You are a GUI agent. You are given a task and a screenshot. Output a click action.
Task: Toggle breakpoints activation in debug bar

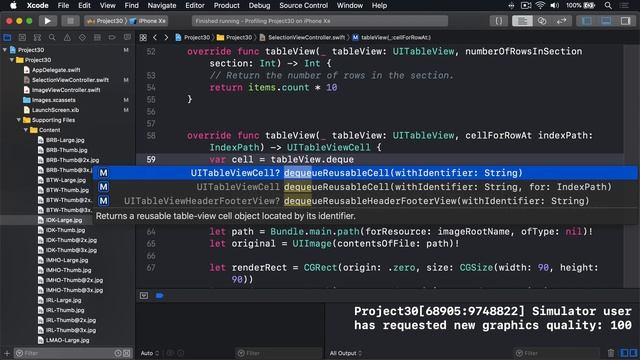160,296
